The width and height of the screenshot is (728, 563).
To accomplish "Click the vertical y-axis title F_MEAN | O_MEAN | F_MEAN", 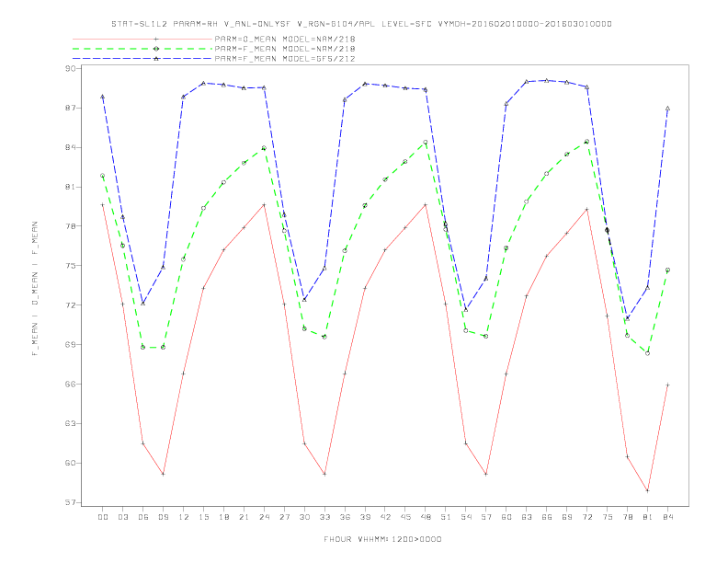I will coord(35,289).
